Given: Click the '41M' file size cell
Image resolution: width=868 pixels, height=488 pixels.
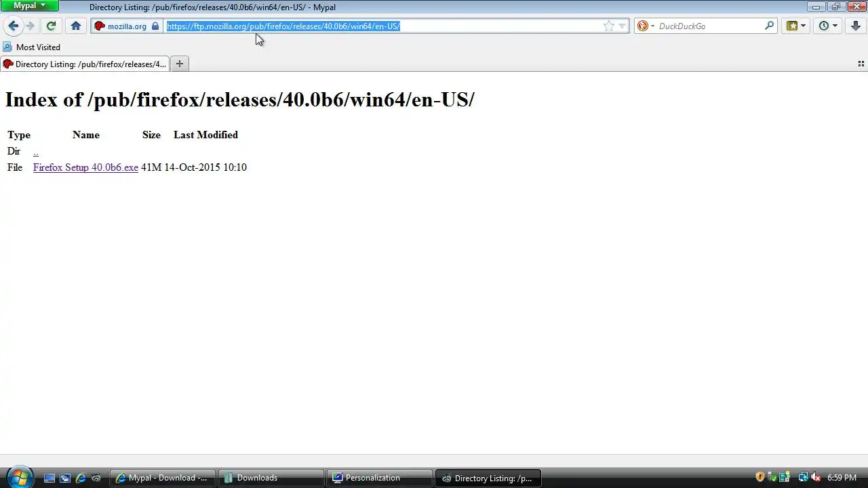Looking at the screenshot, I should pos(151,167).
